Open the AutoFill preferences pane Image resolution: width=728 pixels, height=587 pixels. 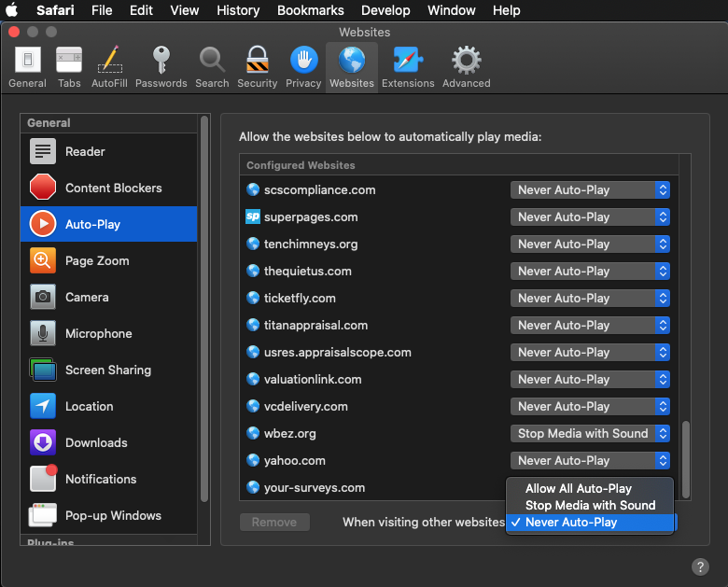[109, 67]
